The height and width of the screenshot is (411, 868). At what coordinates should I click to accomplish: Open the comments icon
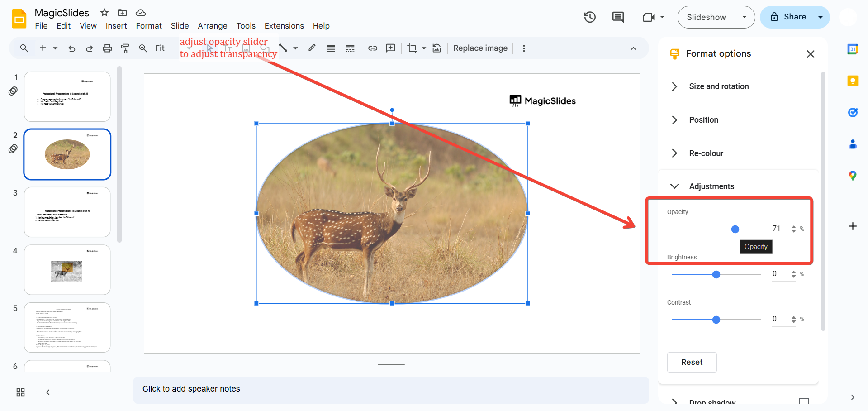pyautogui.click(x=618, y=17)
